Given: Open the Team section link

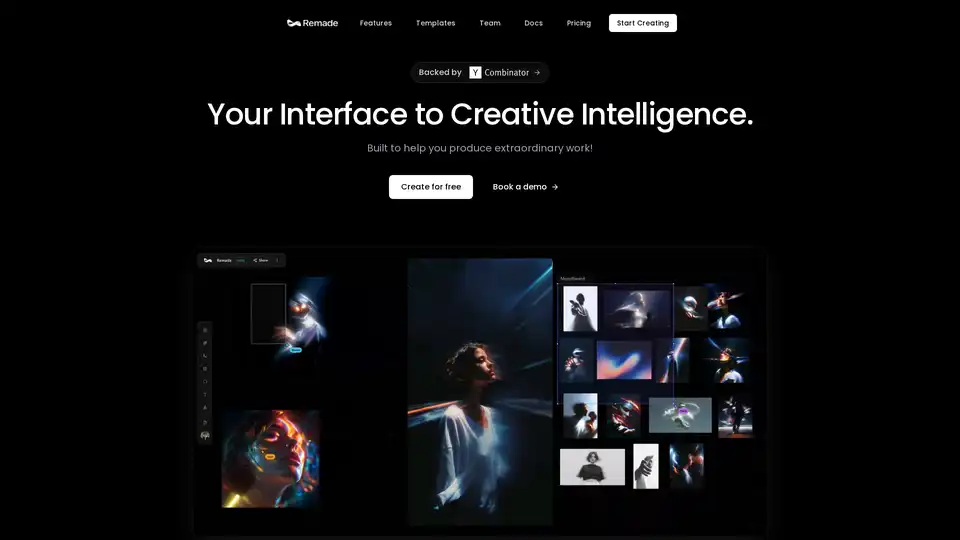Looking at the screenshot, I should (x=490, y=23).
